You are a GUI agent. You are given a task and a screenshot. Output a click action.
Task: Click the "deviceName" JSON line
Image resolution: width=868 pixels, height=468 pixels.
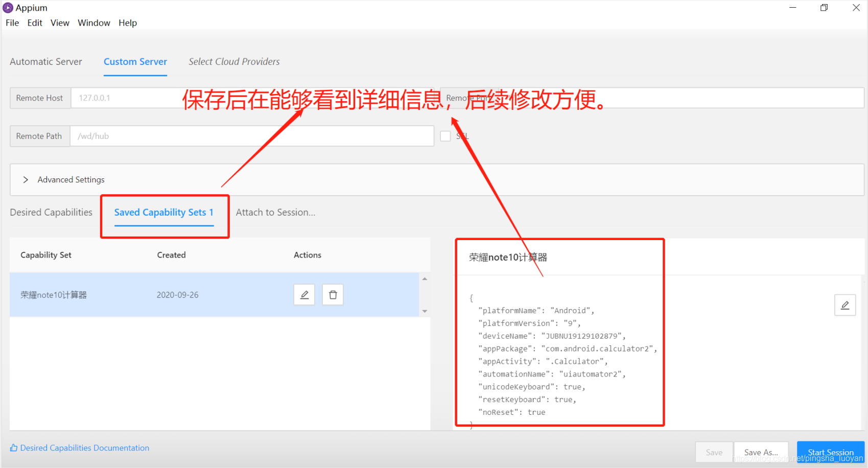pyautogui.click(x=552, y=336)
